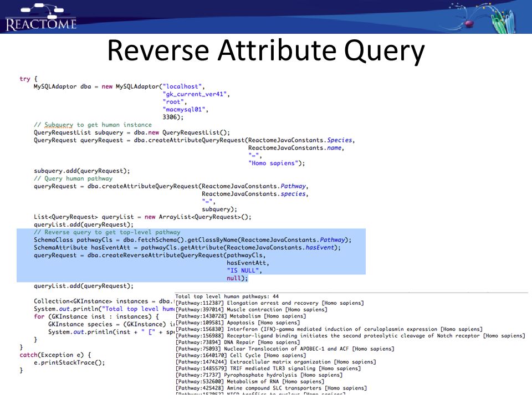The image size is (532, 399).
Task: Click the SchemaClass pathwayCls declaration line
Action: (x=192, y=240)
